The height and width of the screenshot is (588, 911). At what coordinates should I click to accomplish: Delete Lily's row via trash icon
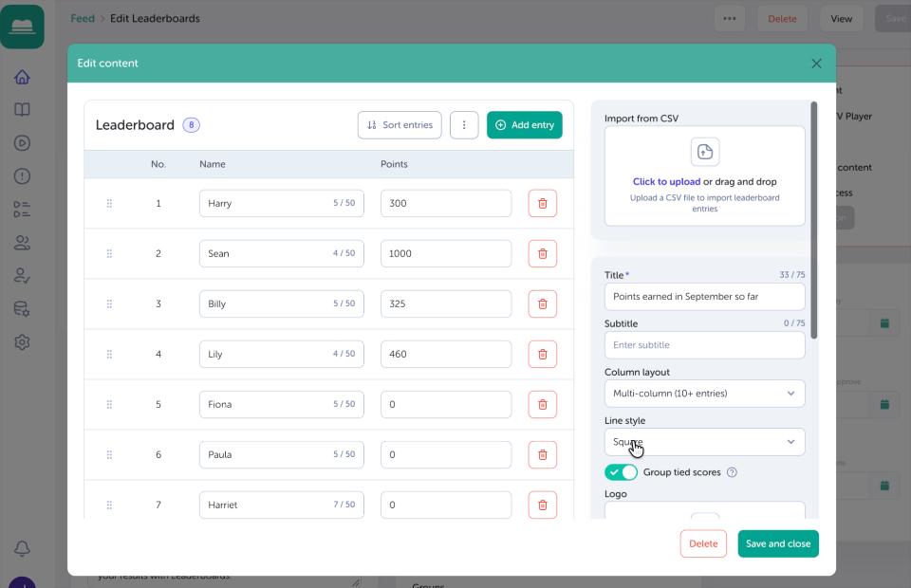(x=542, y=354)
